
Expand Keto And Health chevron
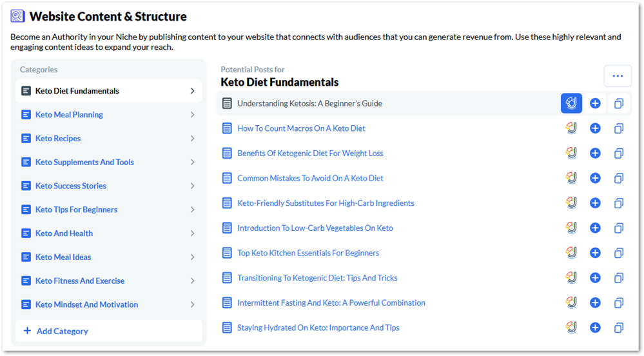pyautogui.click(x=192, y=233)
